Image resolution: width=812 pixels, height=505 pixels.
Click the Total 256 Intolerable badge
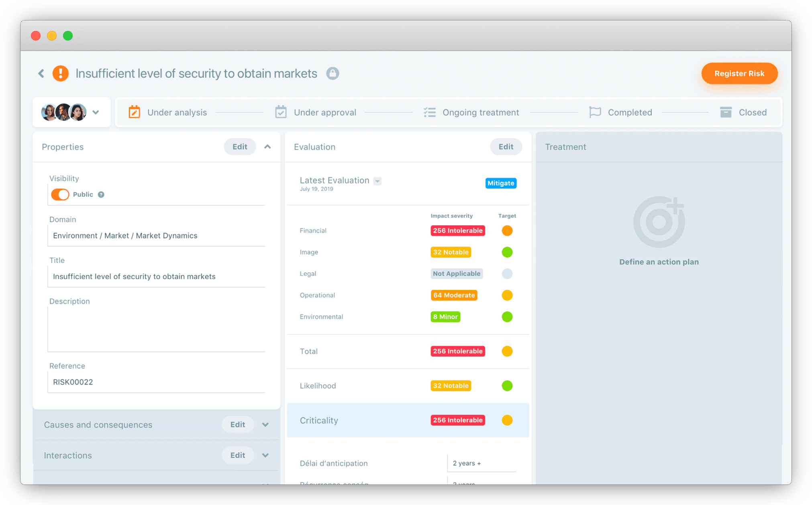[x=458, y=351]
